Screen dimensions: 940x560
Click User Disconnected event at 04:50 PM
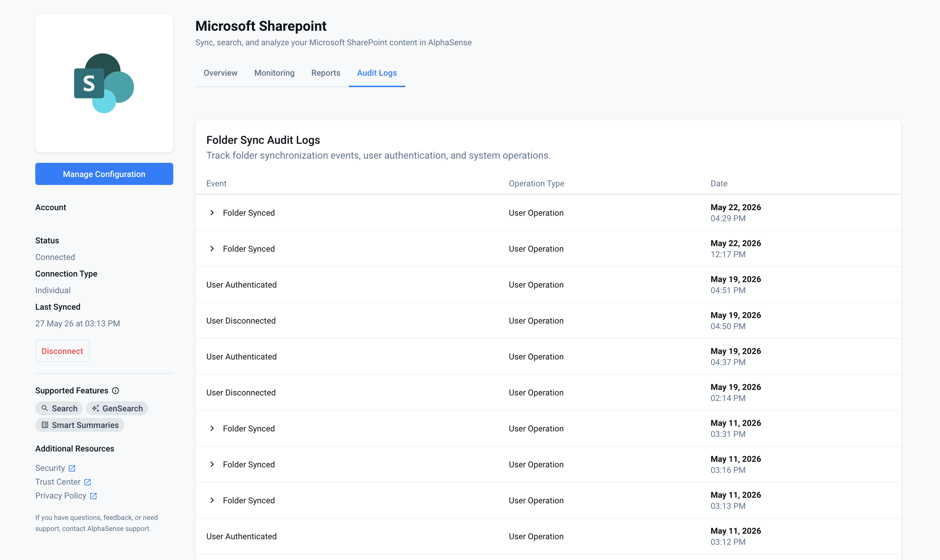241,321
